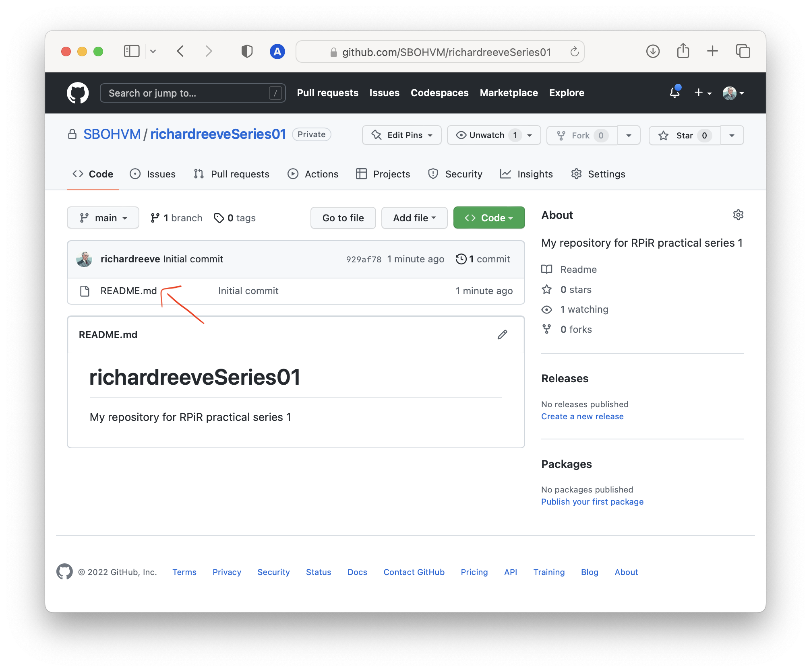811x672 pixels.
Task: Open Explore in top navigation
Action: click(567, 93)
